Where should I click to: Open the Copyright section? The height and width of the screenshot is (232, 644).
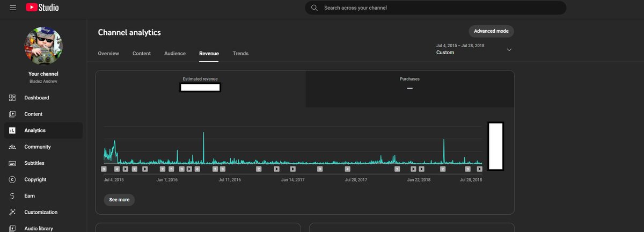43,179
